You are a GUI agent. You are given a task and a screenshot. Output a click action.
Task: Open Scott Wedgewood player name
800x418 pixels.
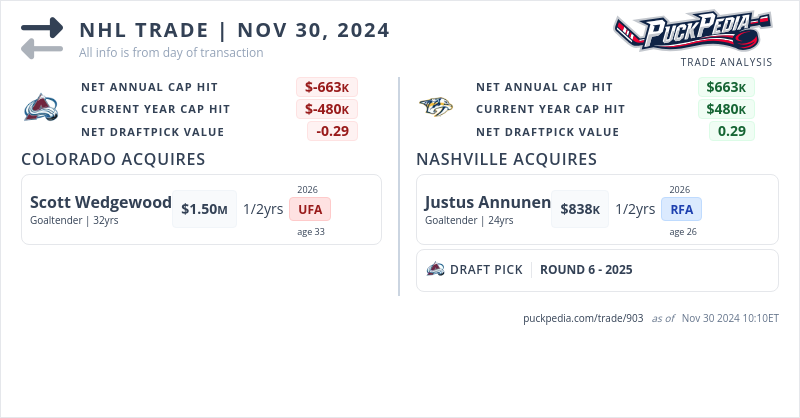click(101, 202)
